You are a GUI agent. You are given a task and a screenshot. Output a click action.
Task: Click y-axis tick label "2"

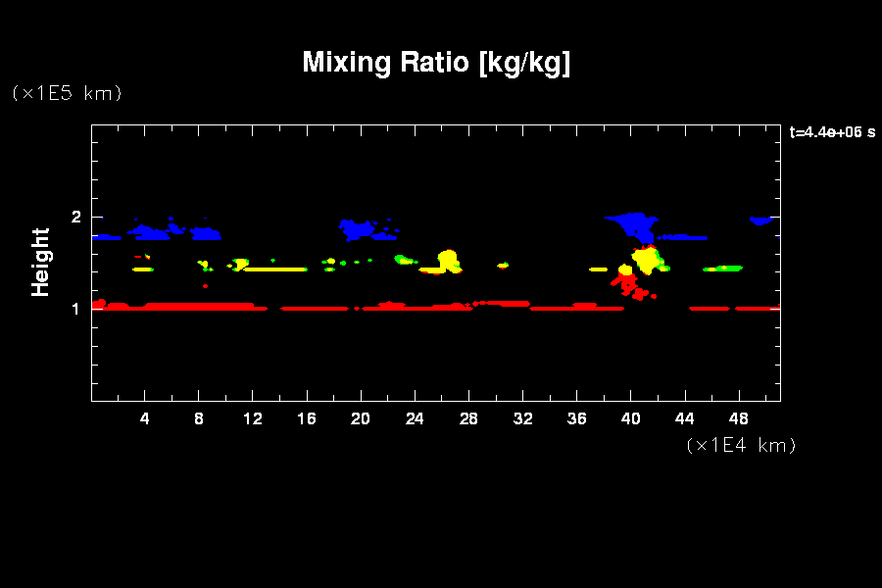click(x=74, y=218)
